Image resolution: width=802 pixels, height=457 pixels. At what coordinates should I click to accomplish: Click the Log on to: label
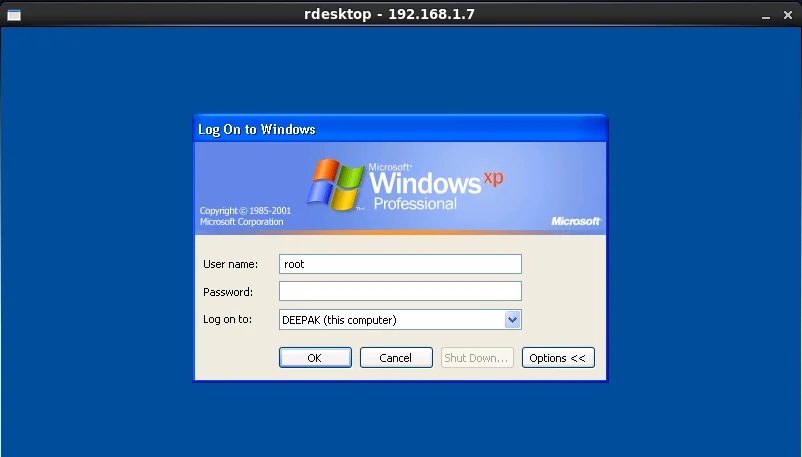(228, 320)
